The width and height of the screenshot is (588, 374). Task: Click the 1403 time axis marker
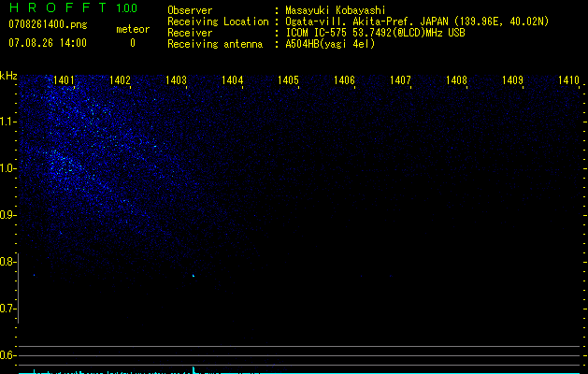point(176,80)
